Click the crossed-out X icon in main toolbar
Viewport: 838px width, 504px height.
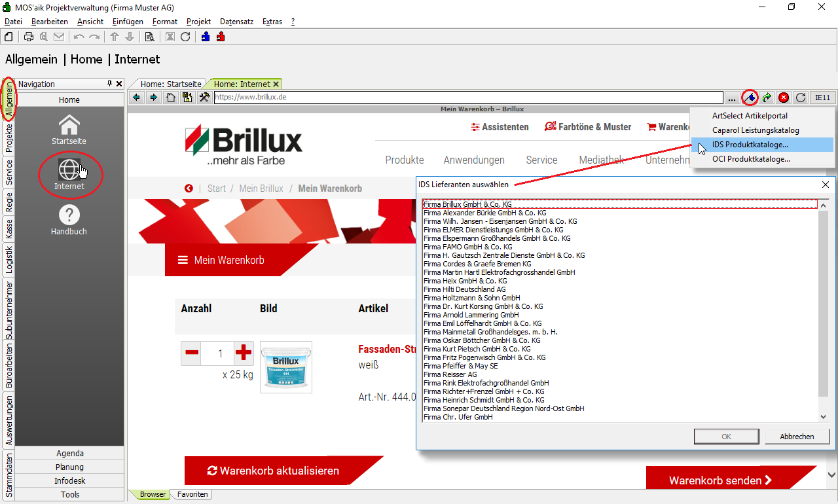pos(170,37)
